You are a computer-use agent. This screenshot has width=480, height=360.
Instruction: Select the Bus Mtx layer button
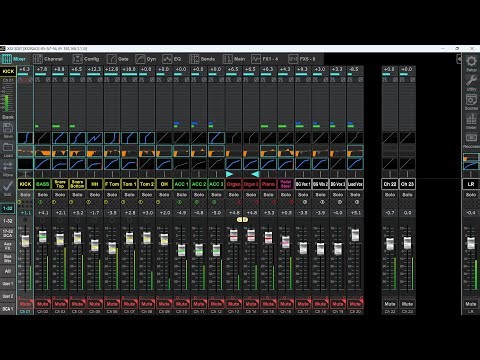click(x=8, y=259)
